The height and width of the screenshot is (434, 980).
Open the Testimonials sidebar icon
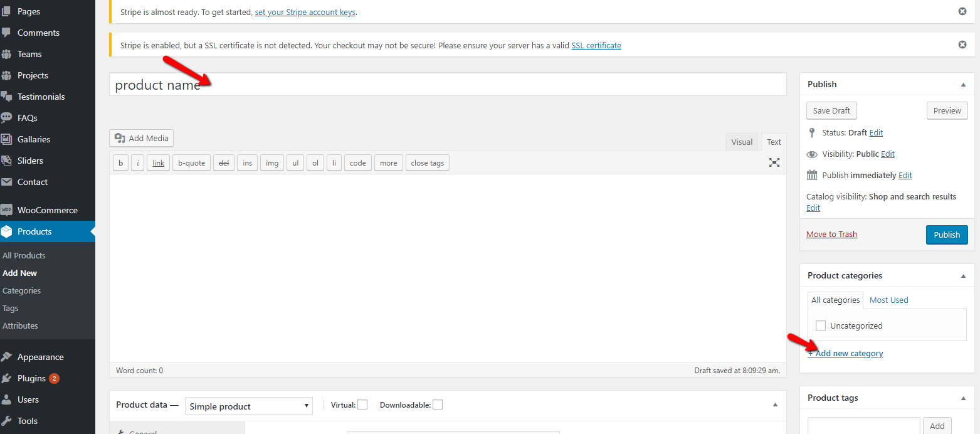click(7, 97)
